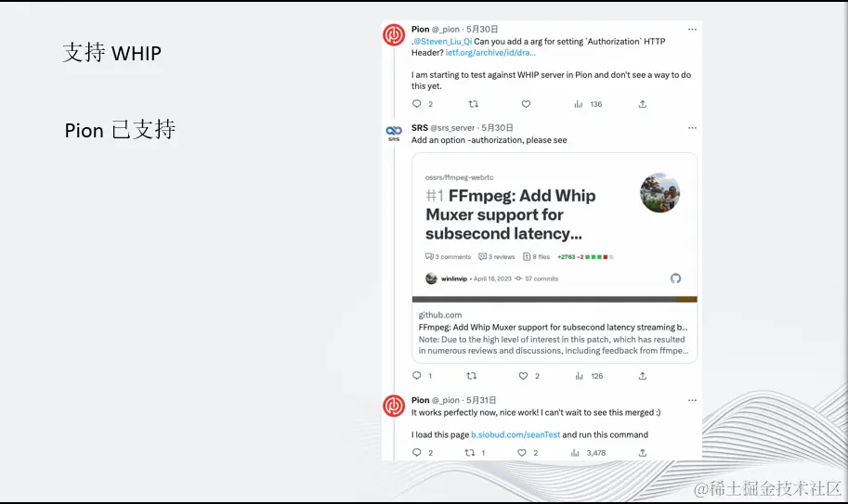Reply to the SRS tweet

click(416, 376)
